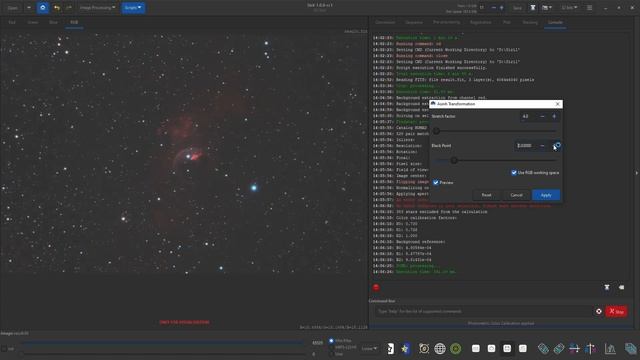Toggle false color rendering star icon
Screen dimensions: 640x360
(405, 349)
